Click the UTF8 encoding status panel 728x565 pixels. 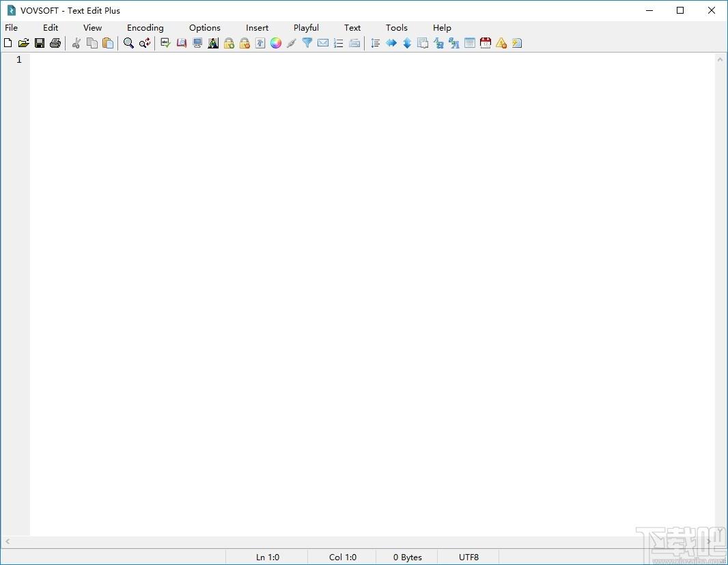[x=468, y=557]
